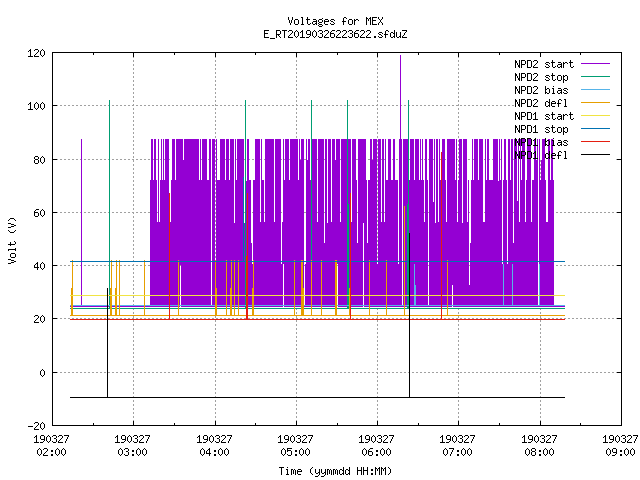The height and width of the screenshot is (480, 640).
Task: Click the green NPD2 stop legend line
Action: pyautogui.click(x=595, y=76)
